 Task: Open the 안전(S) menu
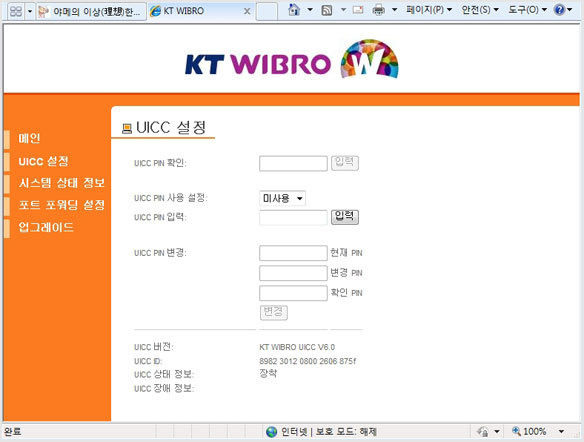click(x=480, y=10)
